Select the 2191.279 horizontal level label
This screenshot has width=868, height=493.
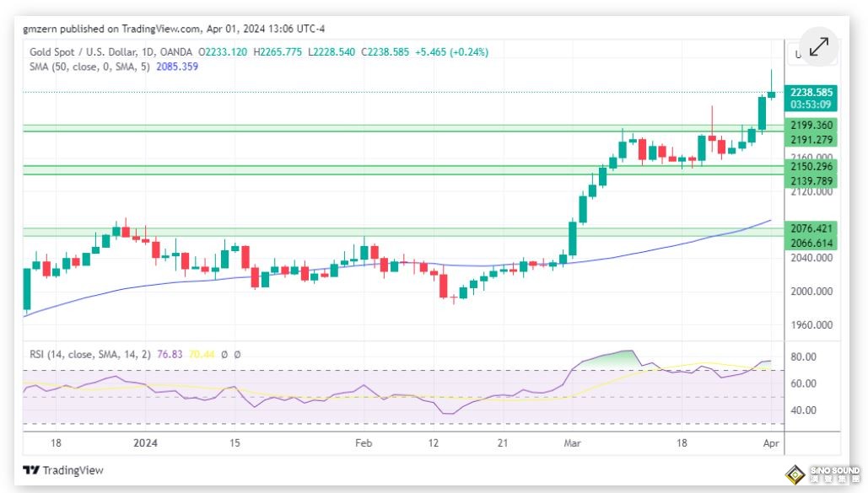point(811,140)
